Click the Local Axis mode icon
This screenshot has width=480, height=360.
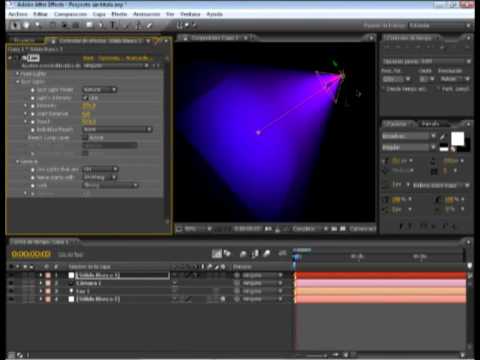(x=180, y=25)
